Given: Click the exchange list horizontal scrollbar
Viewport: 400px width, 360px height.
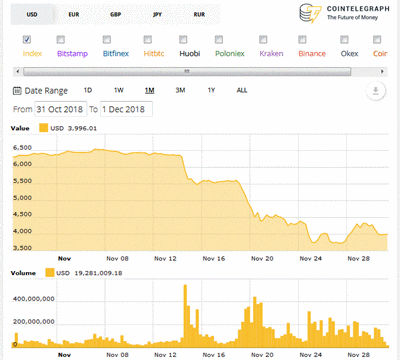Looking at the screenshot, I should tap(187, 71).
